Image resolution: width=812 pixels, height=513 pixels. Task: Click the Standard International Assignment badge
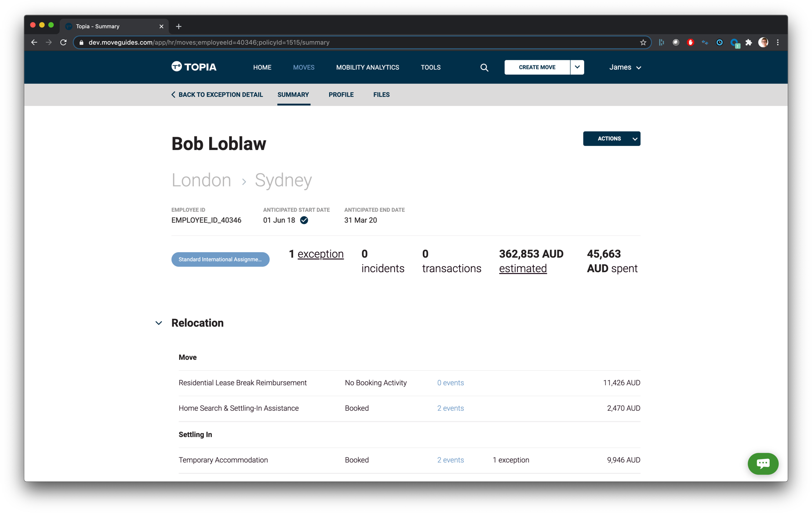(x=221, y=259)
